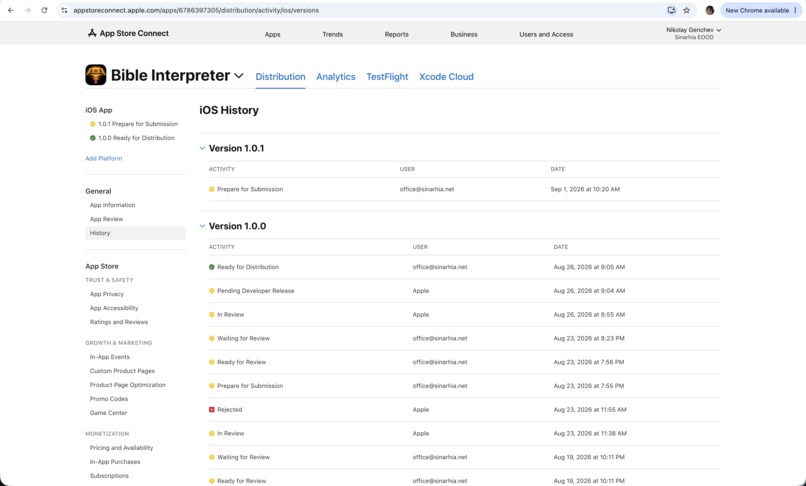Screen dimensions: 806x486
Task: Open App Privacy in the sidebar
Action: pos(106,294)
